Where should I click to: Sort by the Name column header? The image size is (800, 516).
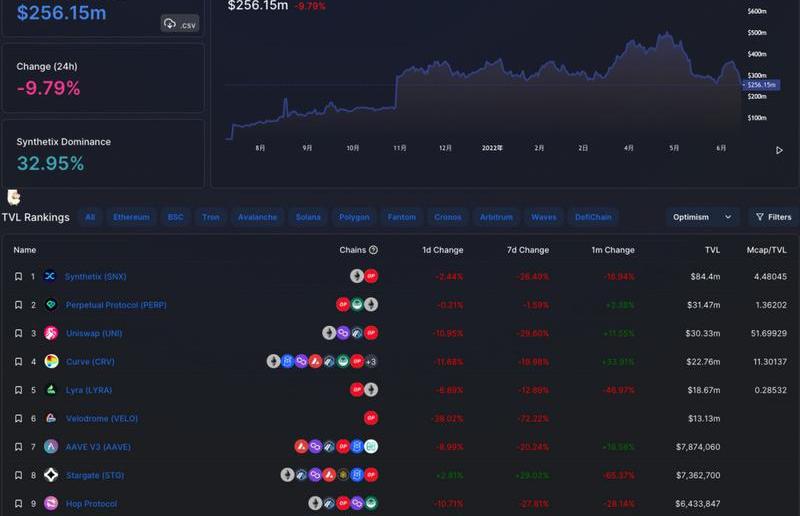coord(24,250)
